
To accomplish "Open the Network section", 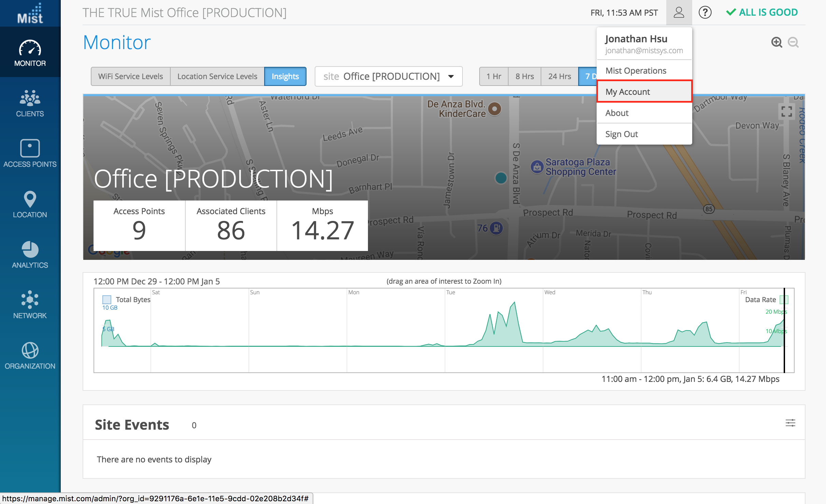I will point(30,305).
